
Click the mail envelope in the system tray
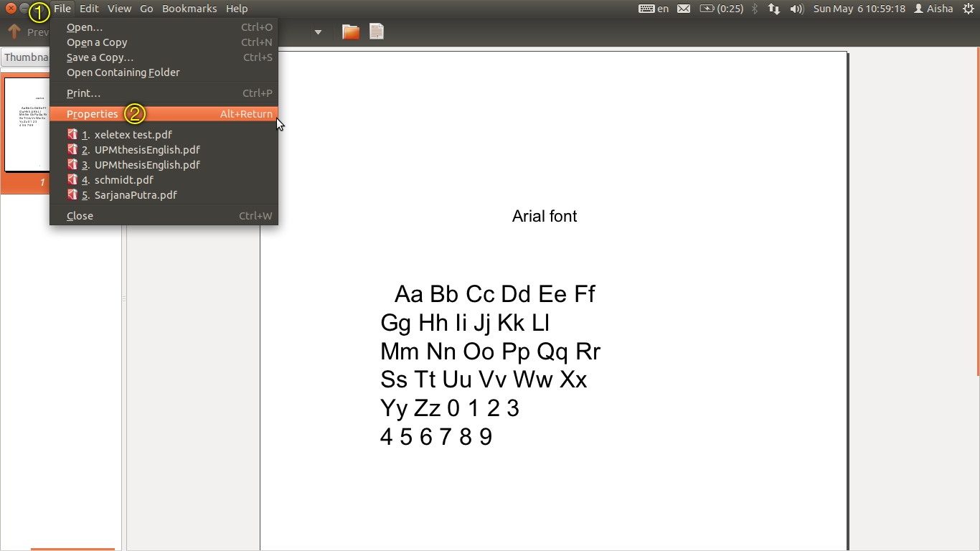click(x=683, y=9)
